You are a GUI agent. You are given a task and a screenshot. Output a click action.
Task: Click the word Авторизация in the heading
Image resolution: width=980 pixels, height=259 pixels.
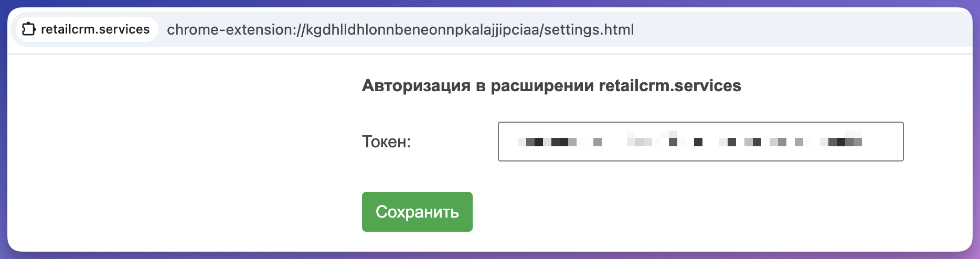[416, 85]
